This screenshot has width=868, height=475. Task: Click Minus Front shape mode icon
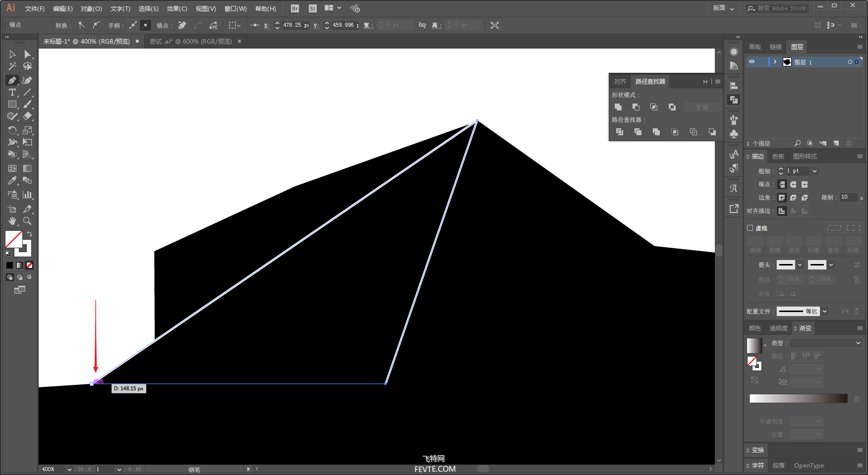pyautogui.click(x=636, y=107)
